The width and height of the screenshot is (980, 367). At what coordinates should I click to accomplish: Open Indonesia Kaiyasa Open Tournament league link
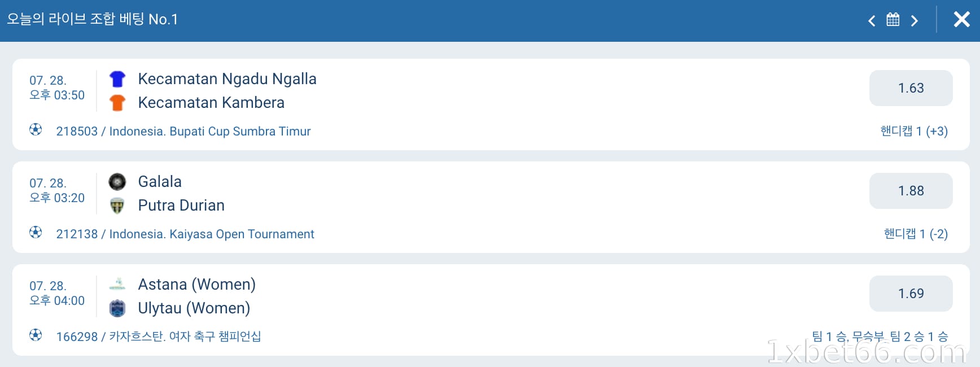185,234
